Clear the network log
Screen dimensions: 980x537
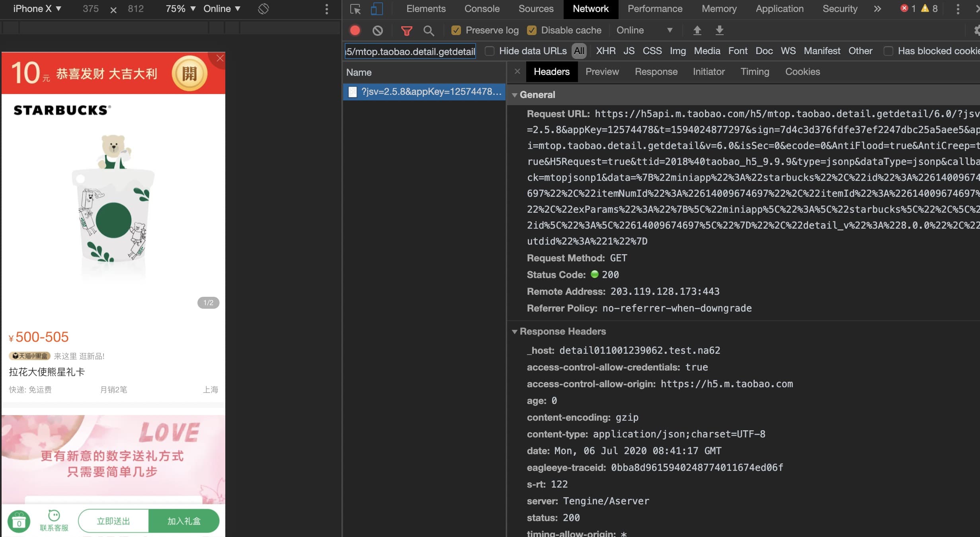(377, 30)
